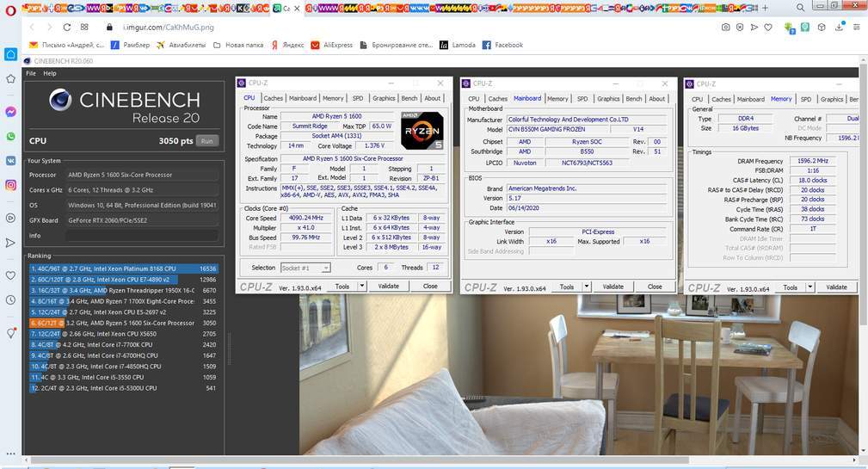Select Memory tab in first CPU-Z window
The height and width of the screenshot is (469, 868).
click(x=333, y=98)
